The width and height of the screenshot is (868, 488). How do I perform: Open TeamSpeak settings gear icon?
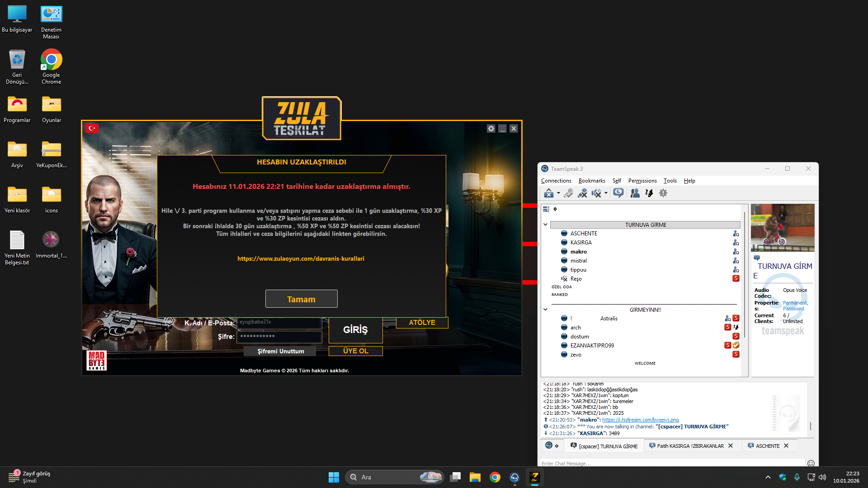(663, 193)
